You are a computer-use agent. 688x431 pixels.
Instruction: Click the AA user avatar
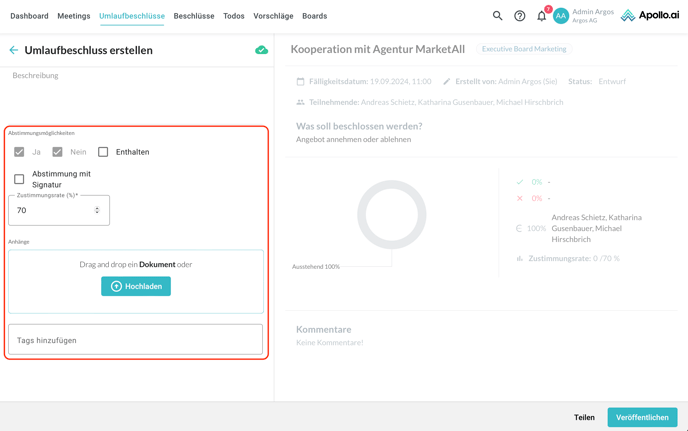coord(561,16)
